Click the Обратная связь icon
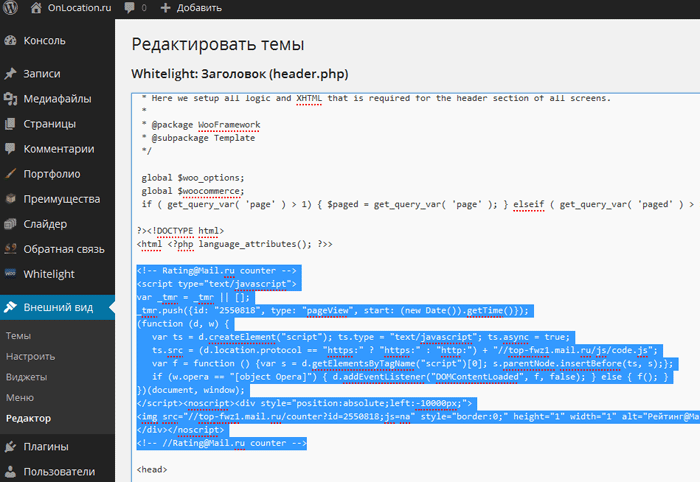 10,249
